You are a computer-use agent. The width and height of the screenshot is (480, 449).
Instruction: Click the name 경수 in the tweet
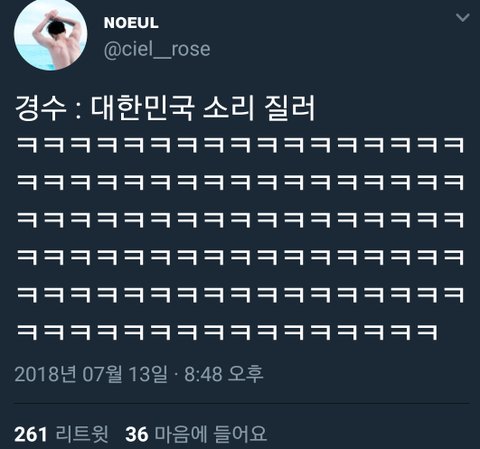point(41,108)
